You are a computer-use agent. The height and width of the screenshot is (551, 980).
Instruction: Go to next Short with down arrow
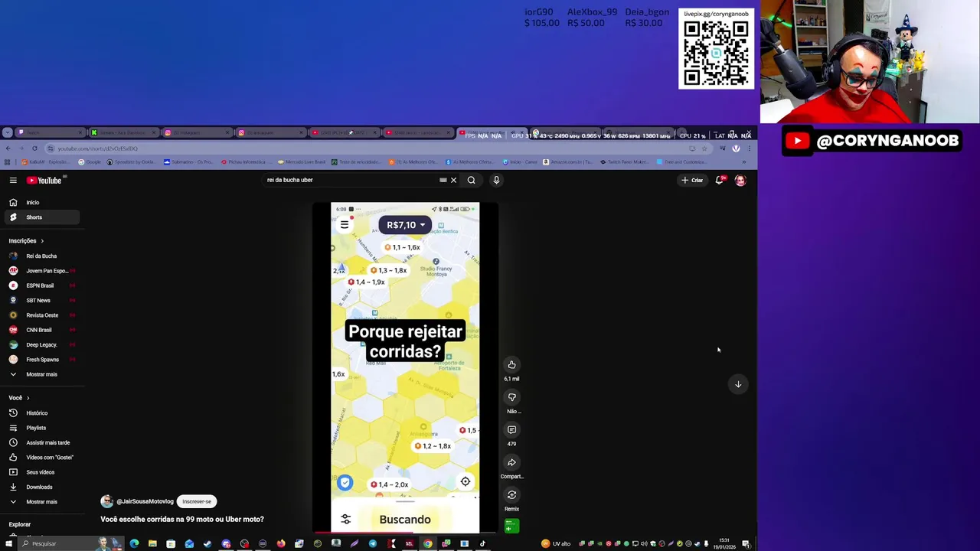tap(738, 384)
